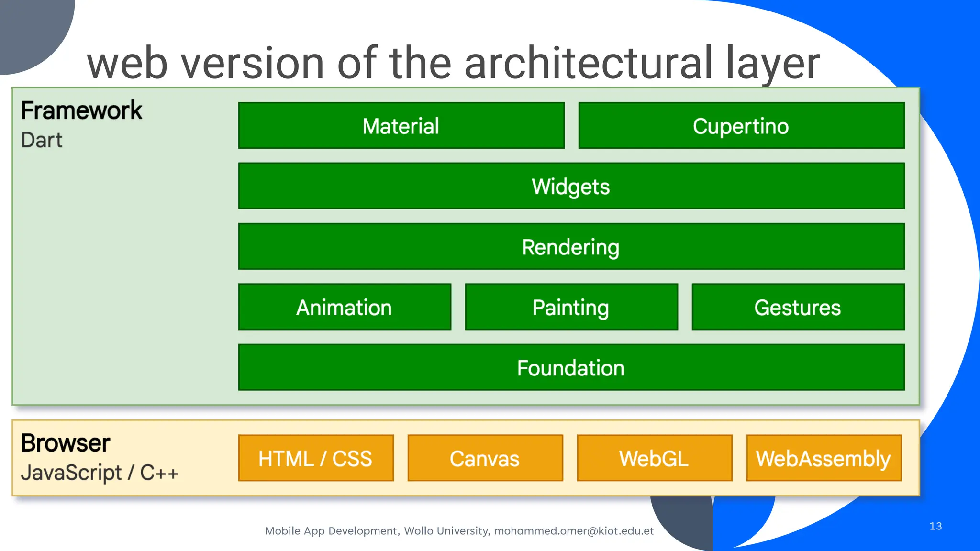Click the WebGL box
This screenshot has width=980, height=551.
(654, 458)
